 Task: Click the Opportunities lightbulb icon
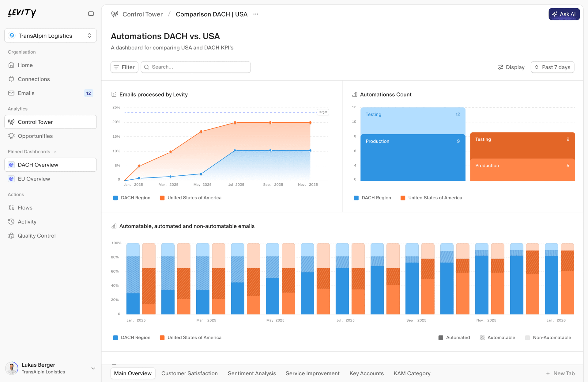pos(11,136)
